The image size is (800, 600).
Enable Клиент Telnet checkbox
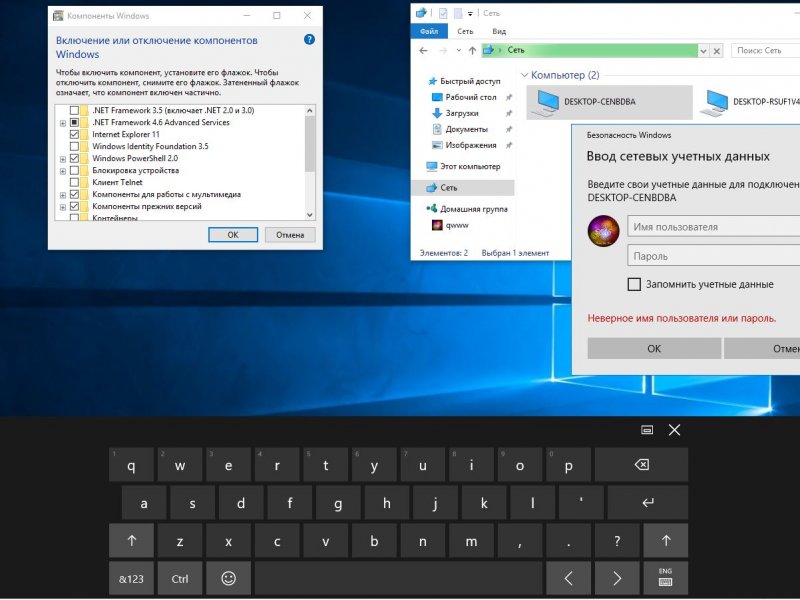click(74, 182)
